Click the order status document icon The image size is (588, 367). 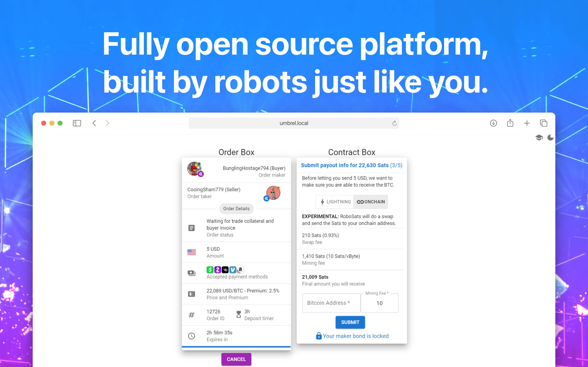pyautogui.click(x=192, y=228)
